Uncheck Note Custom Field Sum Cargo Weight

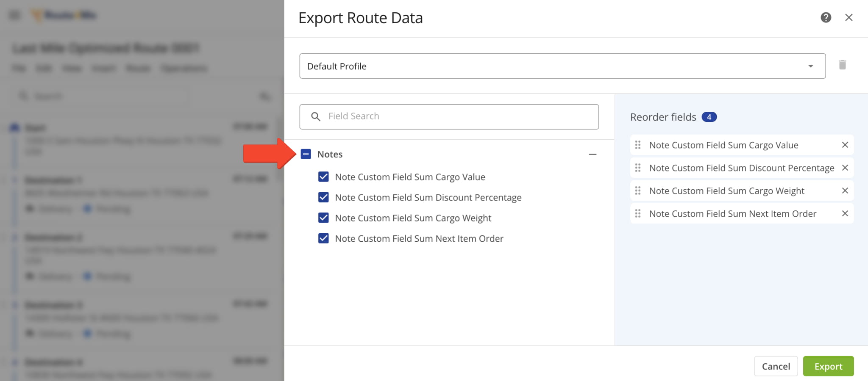tap(323, 218)
